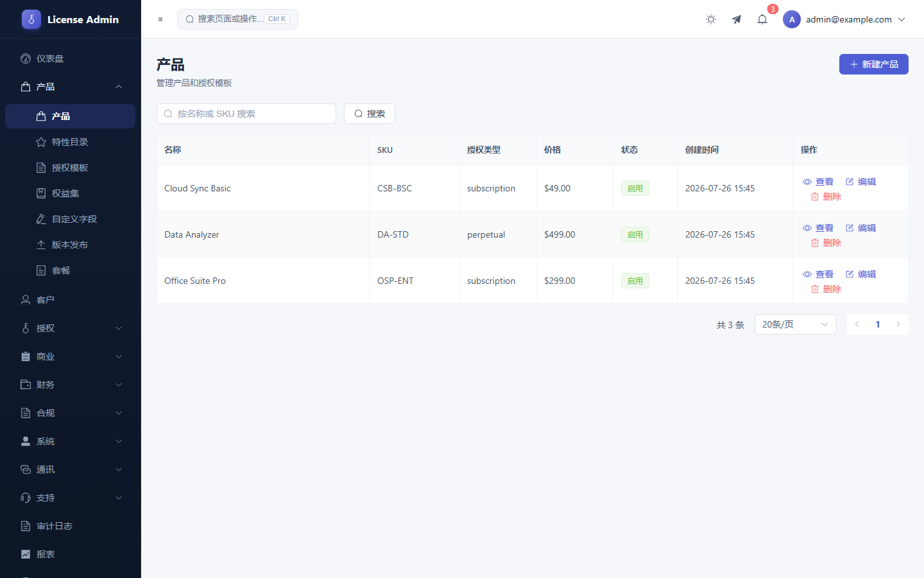Click the 授权类型 column header
The height and width of the screenshot is (578, 924).
click(x=497, y=150)
